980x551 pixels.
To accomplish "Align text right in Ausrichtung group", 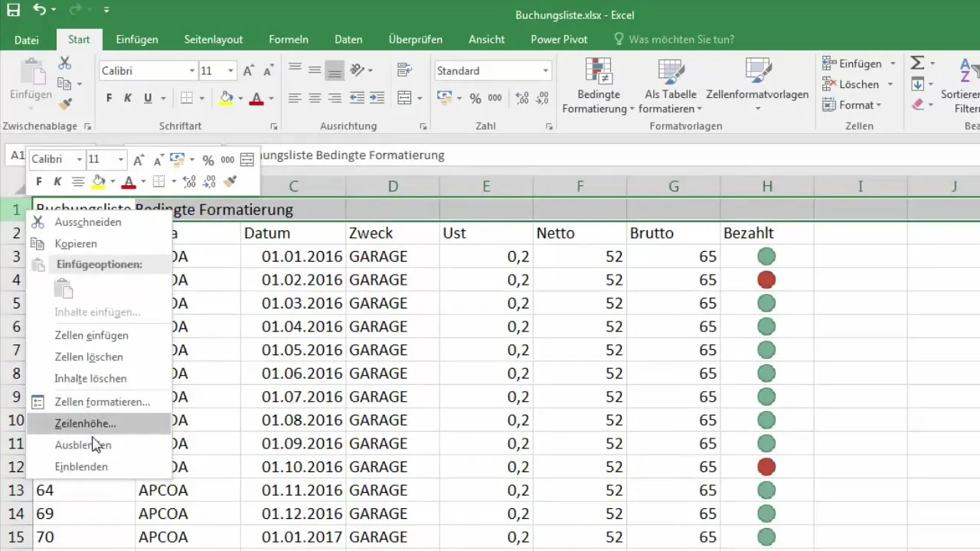I will pos(335,98).
